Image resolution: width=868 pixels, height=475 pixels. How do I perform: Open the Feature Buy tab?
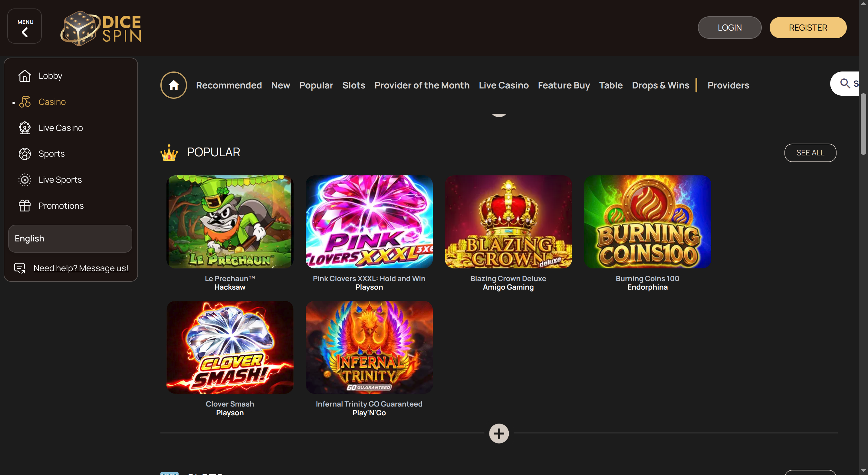(564, 85)
